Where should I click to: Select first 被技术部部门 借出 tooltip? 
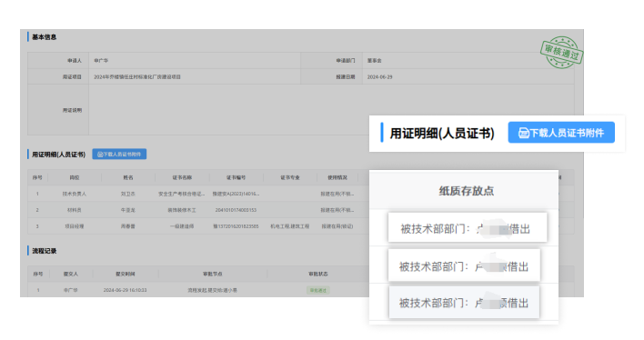468,227
